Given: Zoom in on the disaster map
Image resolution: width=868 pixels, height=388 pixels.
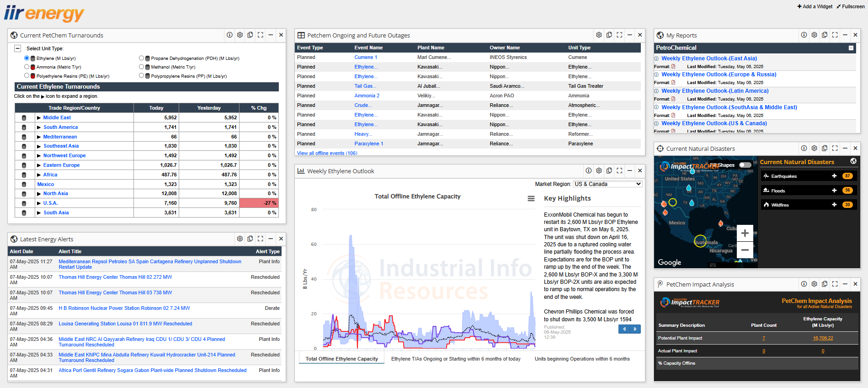Looking at the screenshot, I should (x=745, y=233).
